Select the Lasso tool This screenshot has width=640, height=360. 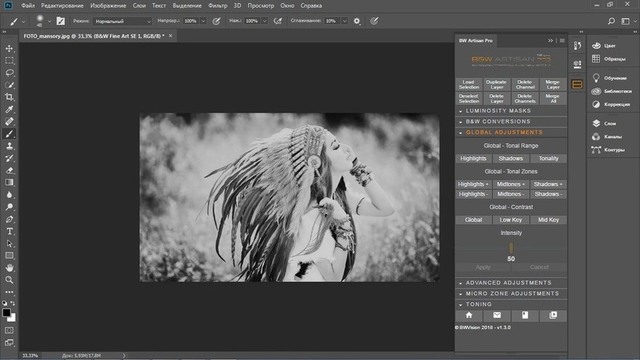tap(9, 73)
